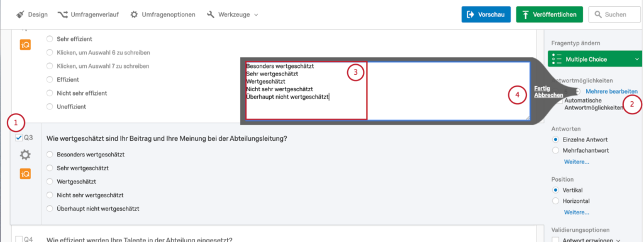Open the Design paintbrush menu
Viewport: 644px width, 242px height.
(x=32, y=14)
